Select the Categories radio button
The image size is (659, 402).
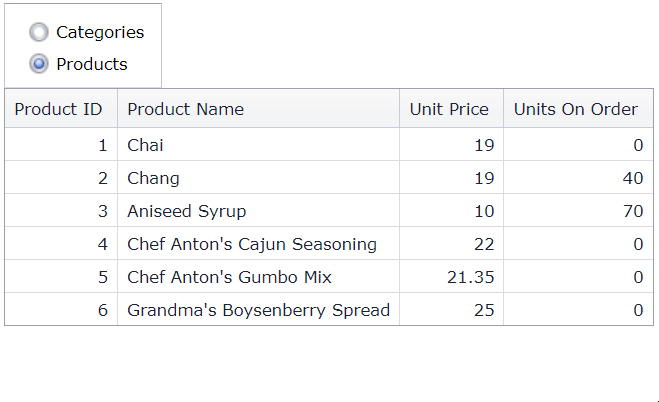click(40, 32)
